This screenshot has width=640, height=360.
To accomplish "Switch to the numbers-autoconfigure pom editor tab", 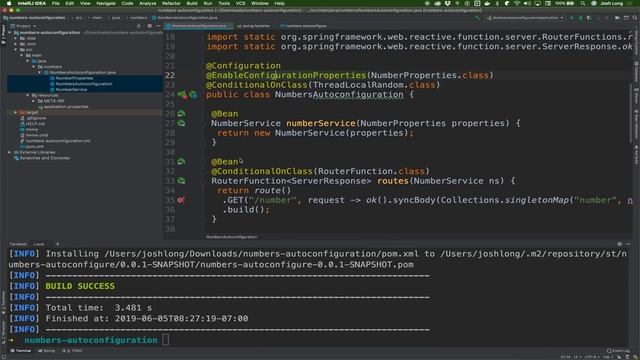I will [304, 26].
